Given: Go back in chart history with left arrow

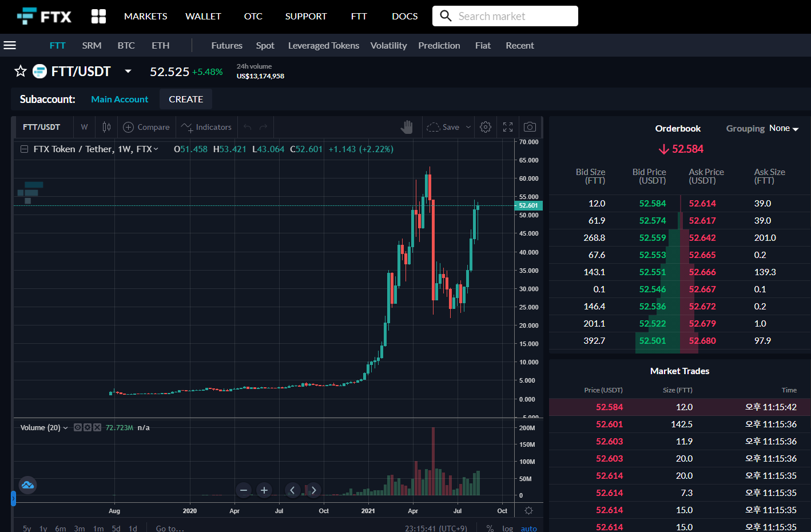Looking at the screenshot, I should [292, 490].
